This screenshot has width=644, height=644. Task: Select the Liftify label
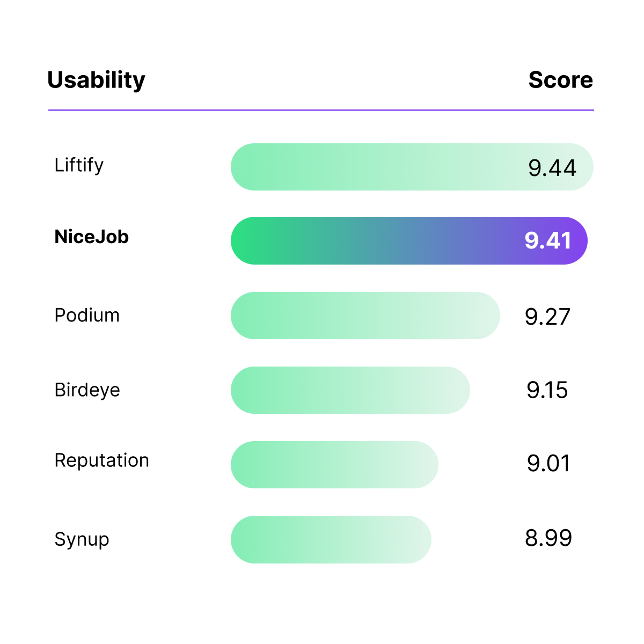(x=79, y=165)
